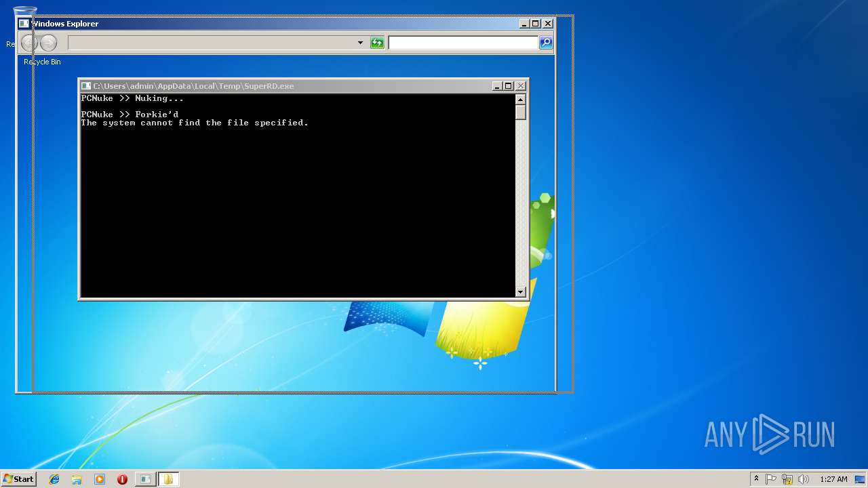Click the Explorer address bar field

click(x=216, y=43)
